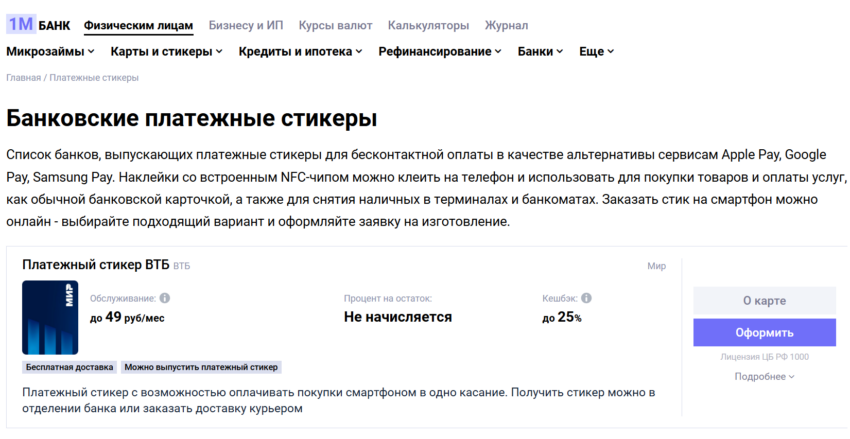Click Можно выпустить платежный стикер tag

click(x=201, y=367)
